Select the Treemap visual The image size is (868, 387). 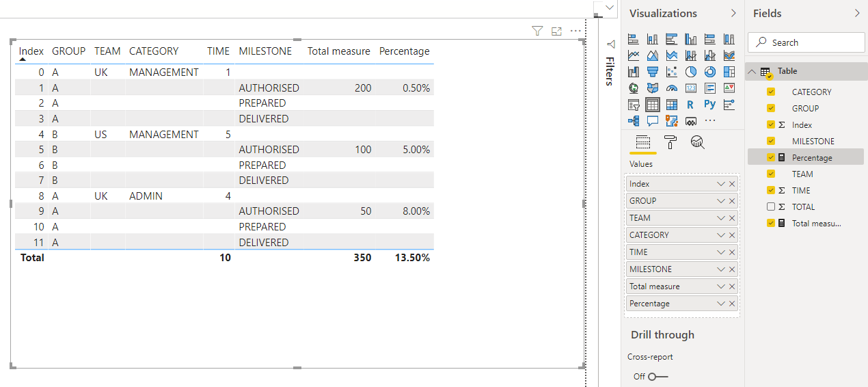pyautogui.click(x=729, y=72)
